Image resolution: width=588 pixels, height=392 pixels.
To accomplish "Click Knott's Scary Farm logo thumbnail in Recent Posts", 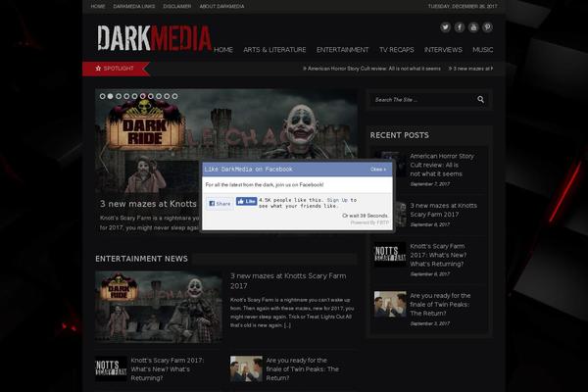I will [x=390, y=255].
